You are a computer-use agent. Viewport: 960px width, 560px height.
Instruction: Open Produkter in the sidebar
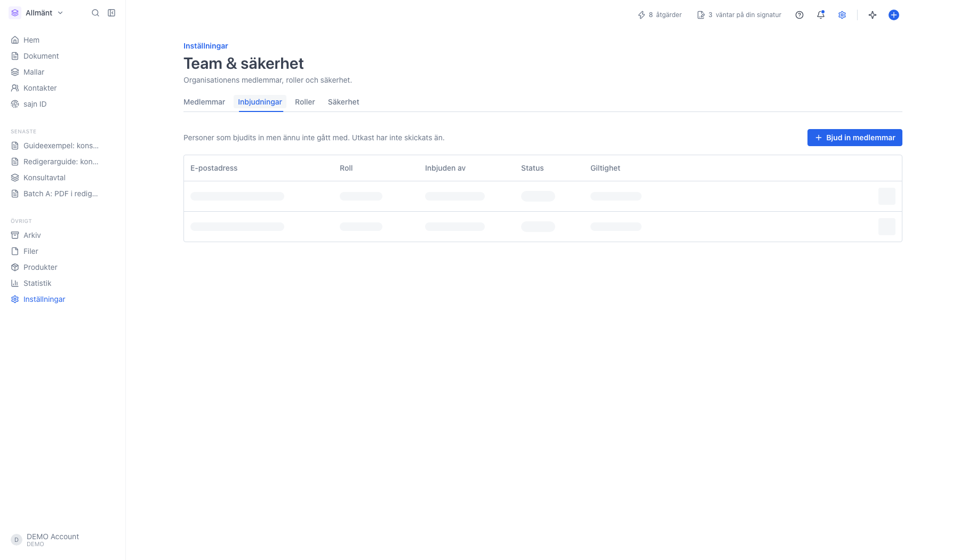pyautogui.click(x=62, y=267)
